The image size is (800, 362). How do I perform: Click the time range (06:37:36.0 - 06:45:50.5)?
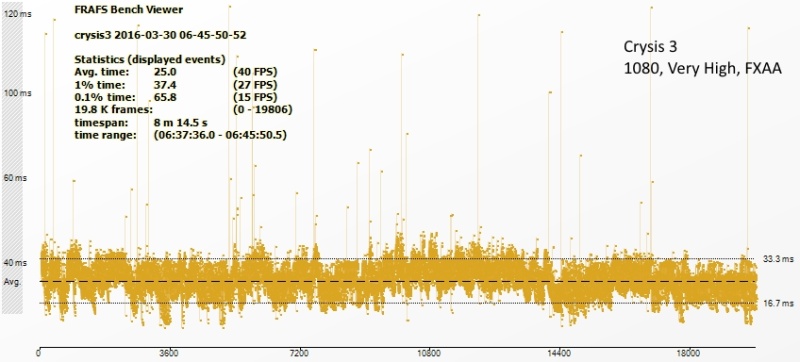point(220,136)
